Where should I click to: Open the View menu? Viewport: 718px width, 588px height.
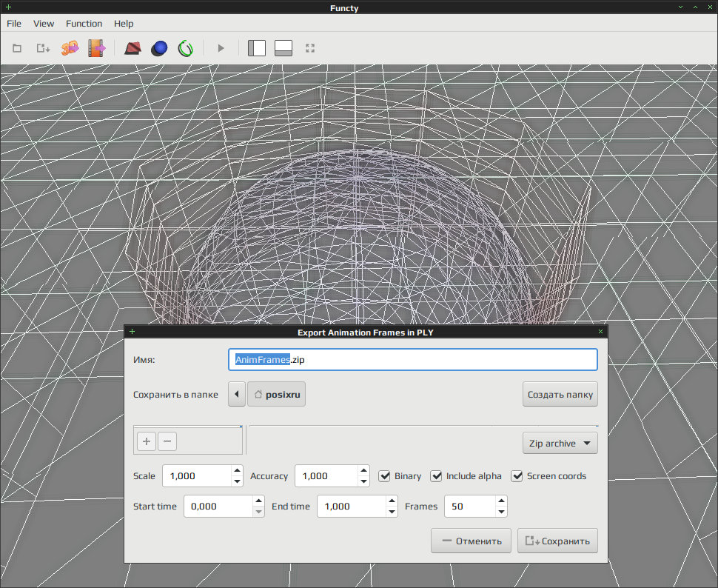44,24
